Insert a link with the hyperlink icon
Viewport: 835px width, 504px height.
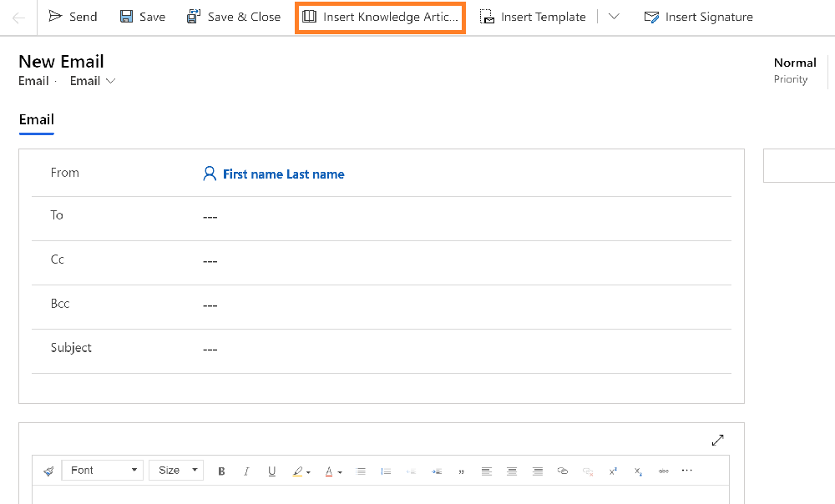click(x=562, y=470)
